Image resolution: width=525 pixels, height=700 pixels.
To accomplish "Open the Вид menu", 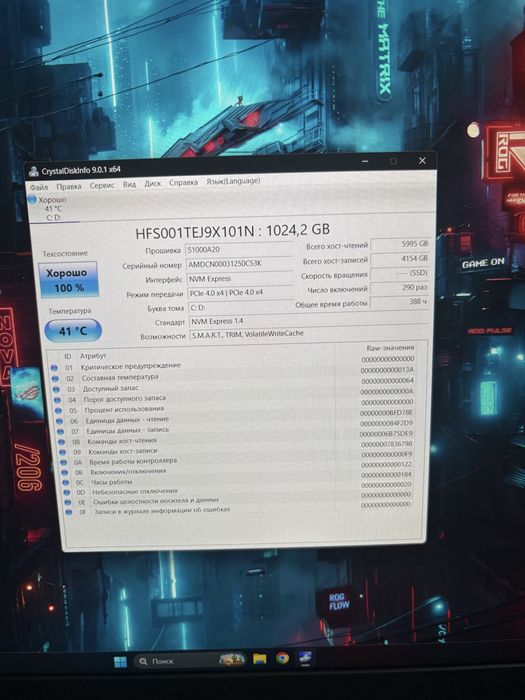I will tap(129, 184).
